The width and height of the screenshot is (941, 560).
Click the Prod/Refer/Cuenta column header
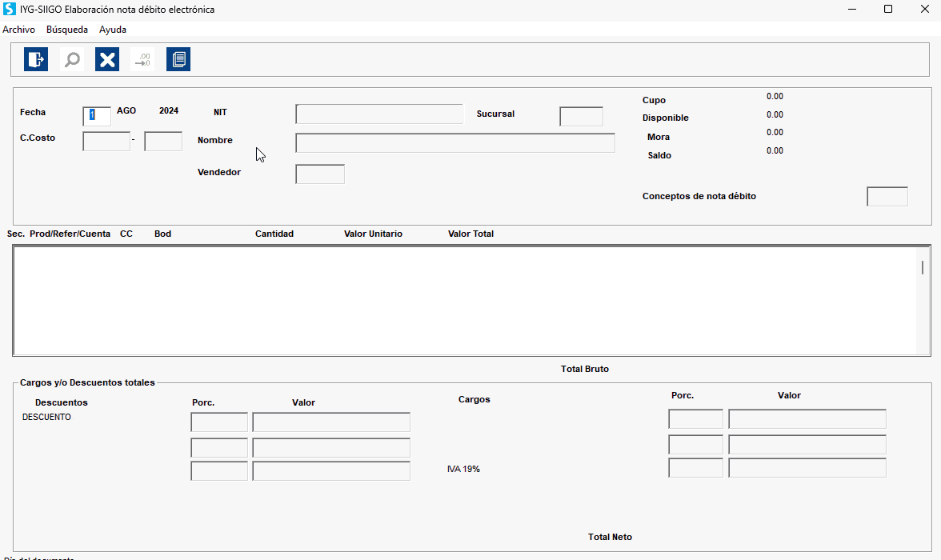point(70,234)
